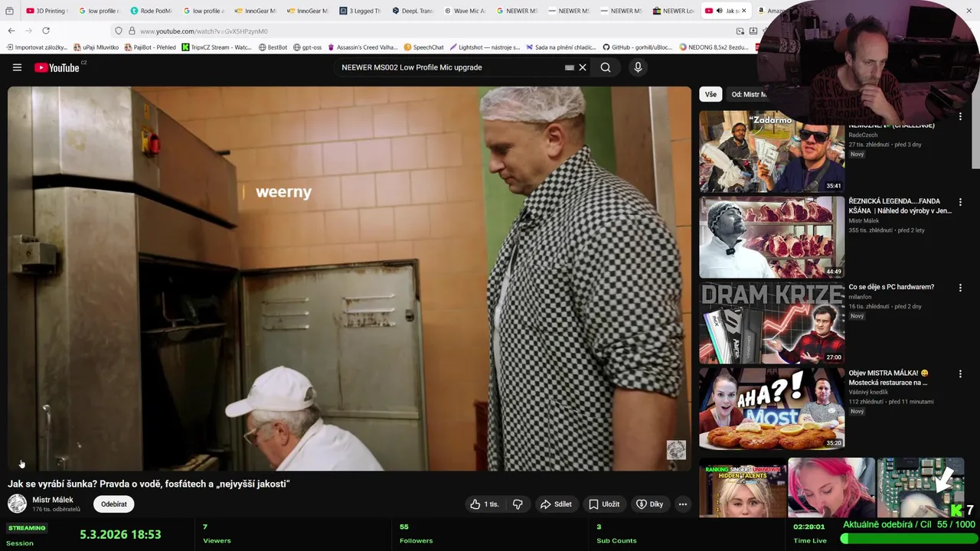This screenshot has width=980, height=551.
Task: Click the Uložit save button
Action: click(604, 504)
